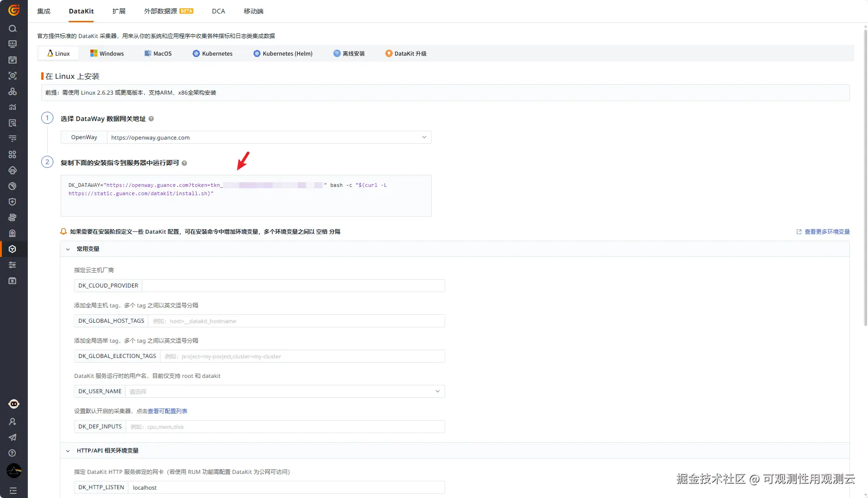This screenshot has width=868, height=498.
Task: Open the DK_USER_NAME dropdown
Action: [285, 391]
